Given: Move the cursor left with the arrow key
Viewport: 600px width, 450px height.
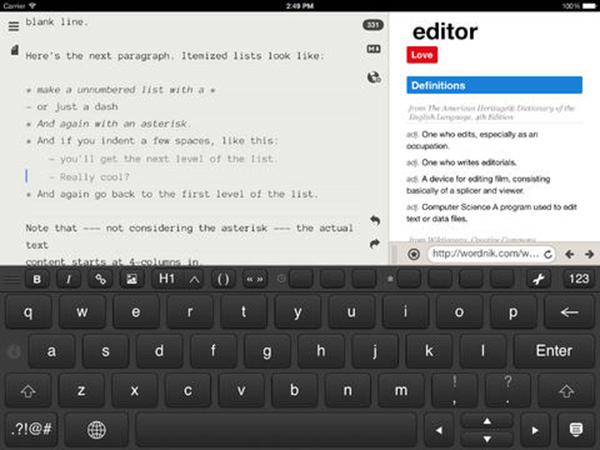Looking at the screenshot, I should 439,430.
